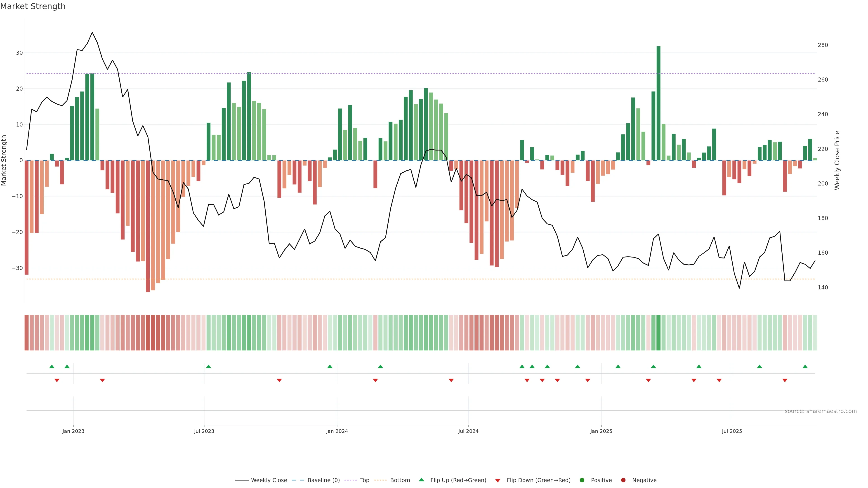Click the Weekly Close Price axis title
Viewport: 868px width, 488px height.
pyautogui.click(x=837, y=160)
